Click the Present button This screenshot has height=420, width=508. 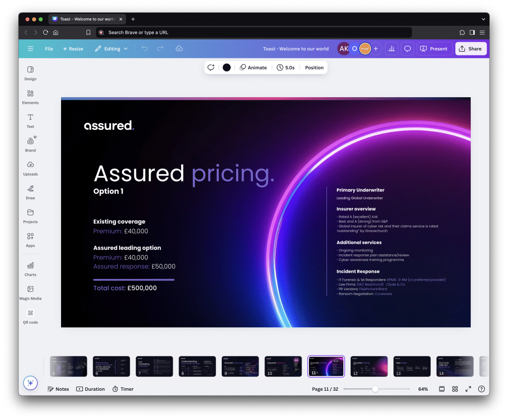click(x=434, y=49)
